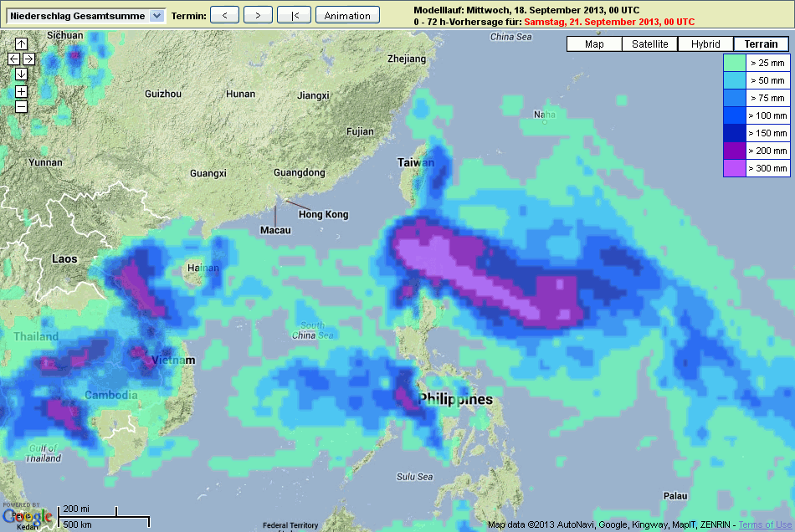This screenshot has width=795, height=532.
Task: Click the Hong Kong label on map
Action: click(x=324, y=214)
